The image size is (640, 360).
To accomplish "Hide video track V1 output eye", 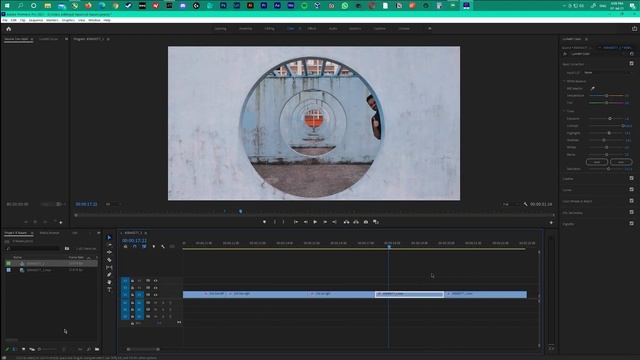I will (156, 295).
